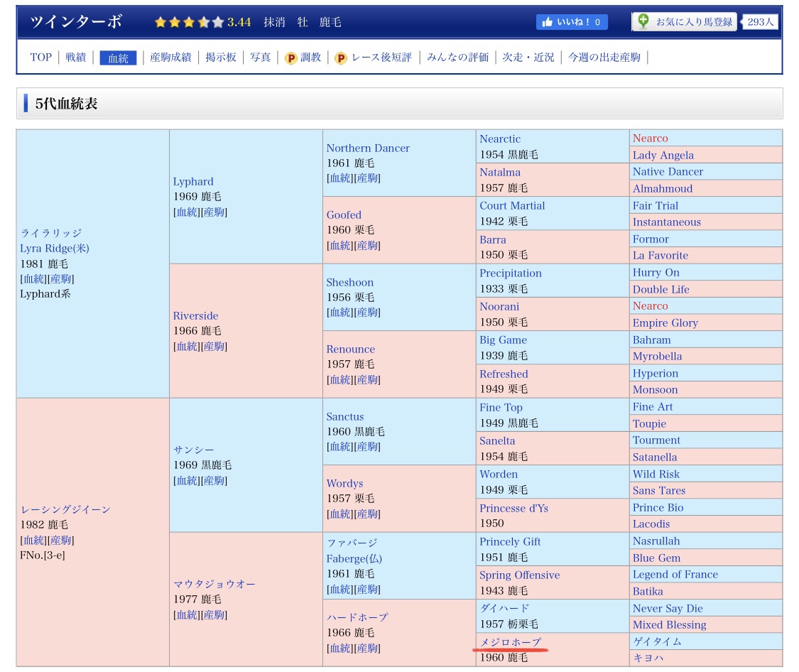This screenshot has width=799, height=672.
Task: Open the Lady Angela link
Action: 663,155
